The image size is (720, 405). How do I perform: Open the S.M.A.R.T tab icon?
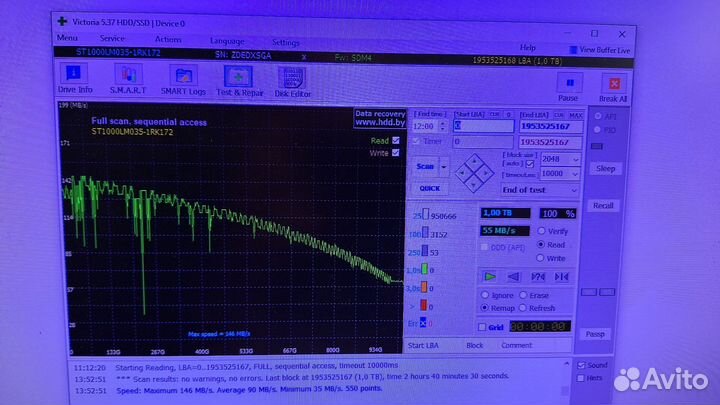(x=128, y=77)
